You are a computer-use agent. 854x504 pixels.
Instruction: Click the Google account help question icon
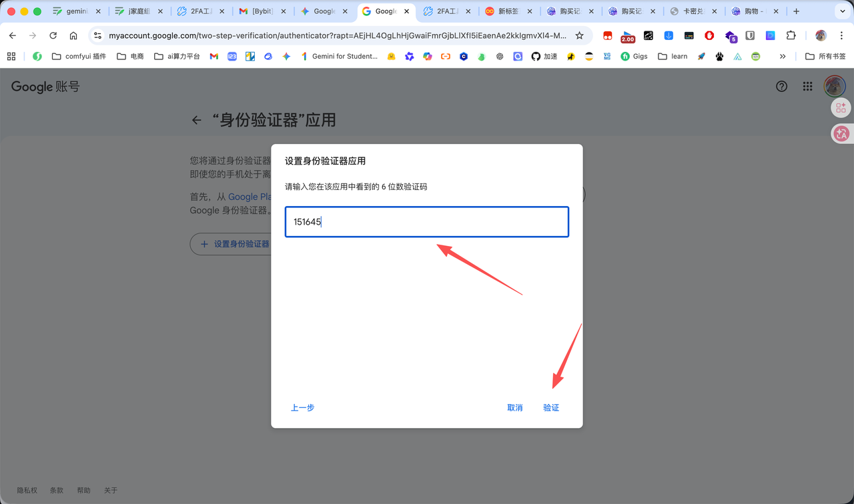point(781,86)
